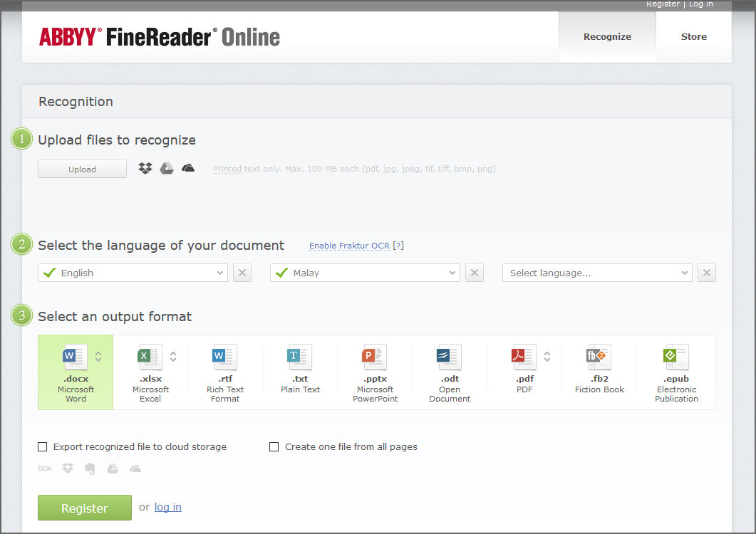Select the .epub Electronic Publication format
Image resolution: width=756 pixels, height=534 pixels.
click(x=676, y=372)
